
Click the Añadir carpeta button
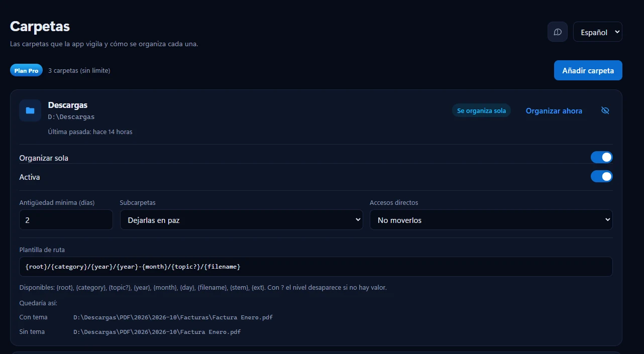coord(588,70)
